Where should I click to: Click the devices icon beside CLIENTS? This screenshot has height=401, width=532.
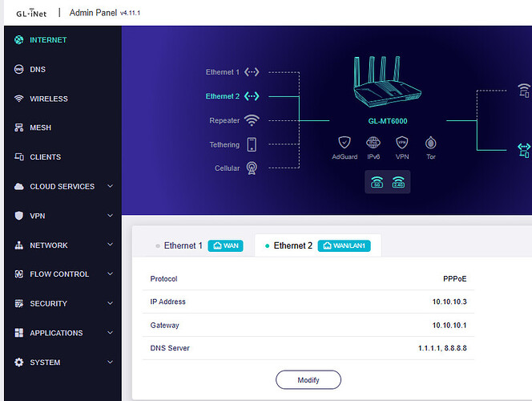(19, 157)
